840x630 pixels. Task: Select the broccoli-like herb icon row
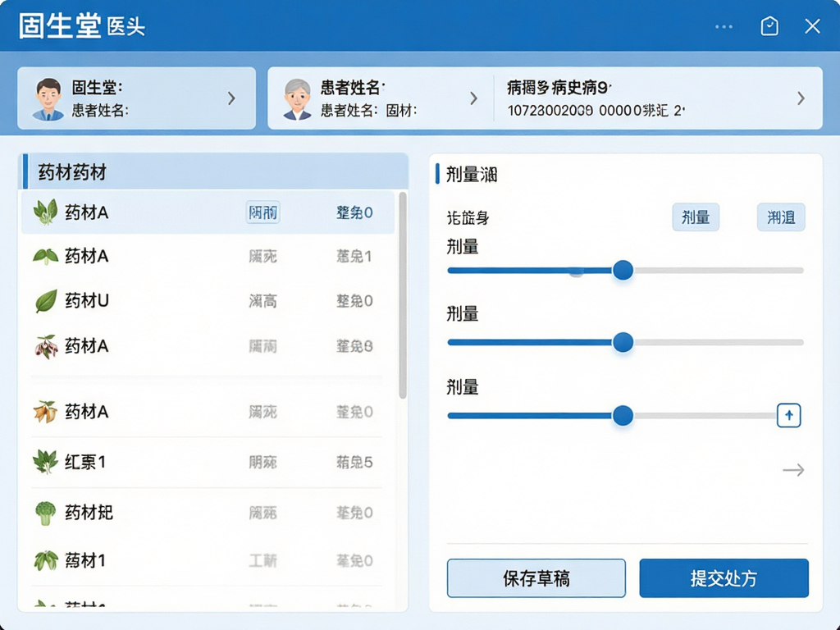[x=208, y=513]
